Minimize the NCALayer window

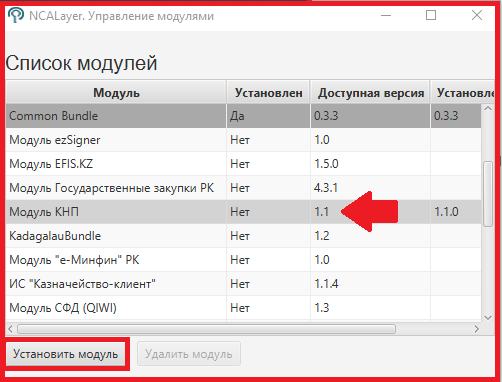point(386,15)
